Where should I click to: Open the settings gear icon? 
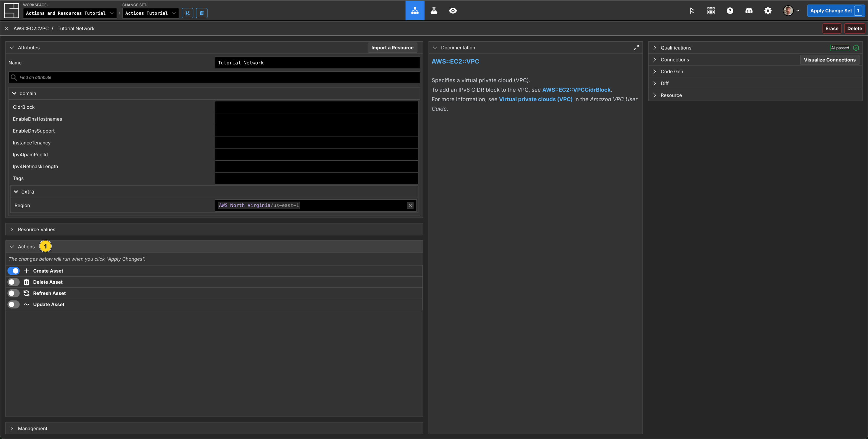click(x=768, y=11)
